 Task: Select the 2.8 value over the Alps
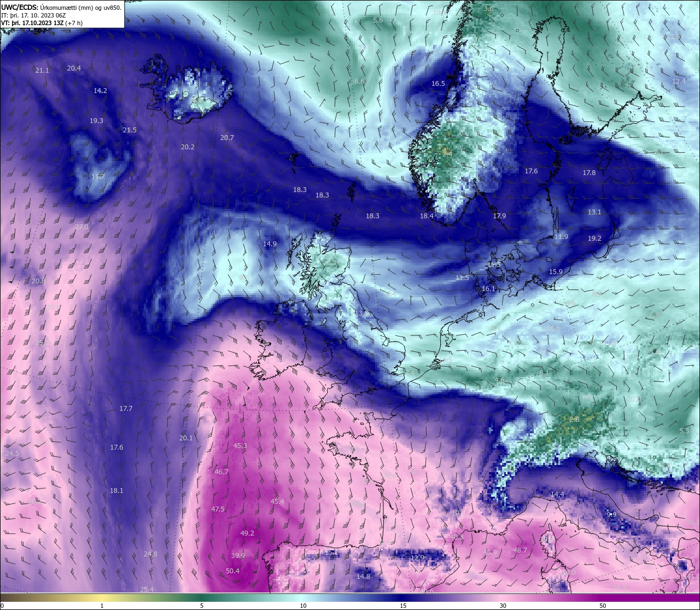[x=574, y=420]
